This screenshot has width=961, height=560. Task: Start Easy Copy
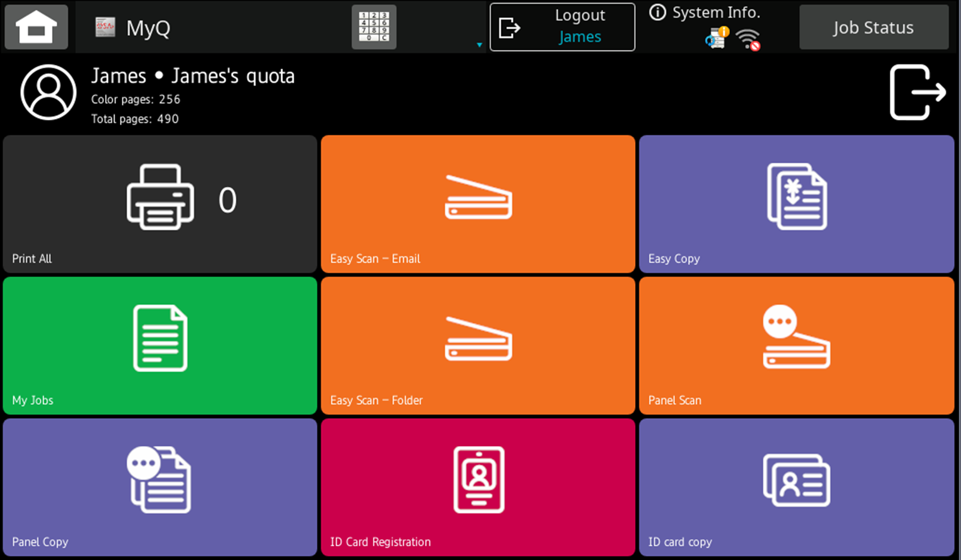796,204
